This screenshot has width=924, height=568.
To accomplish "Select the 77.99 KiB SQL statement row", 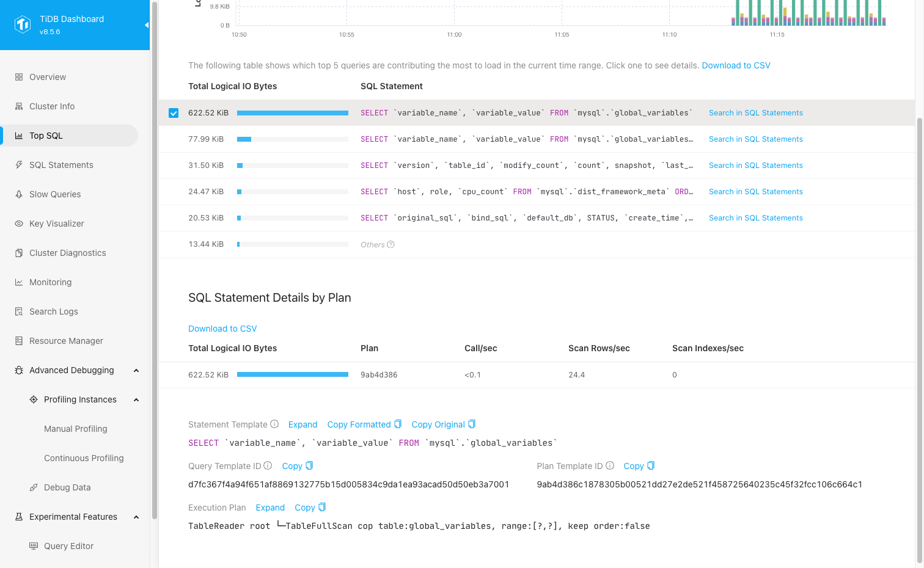I will [526, 139].
